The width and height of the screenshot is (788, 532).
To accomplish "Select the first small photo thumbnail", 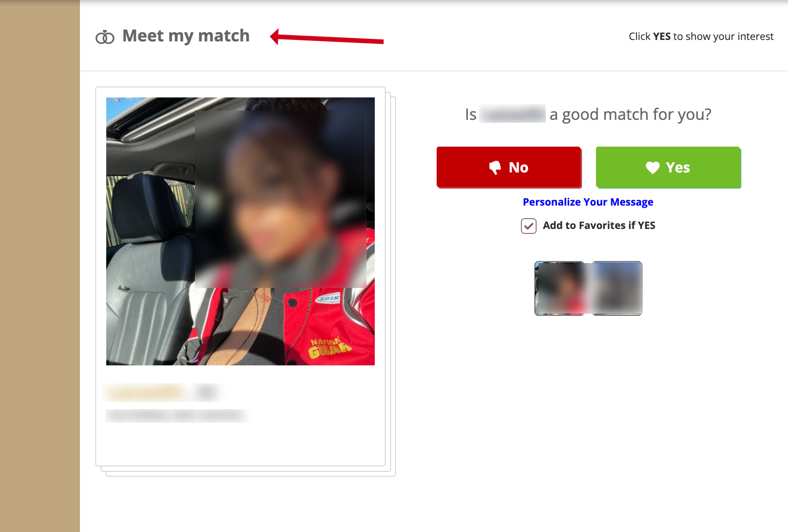I will tap(559, 288).
